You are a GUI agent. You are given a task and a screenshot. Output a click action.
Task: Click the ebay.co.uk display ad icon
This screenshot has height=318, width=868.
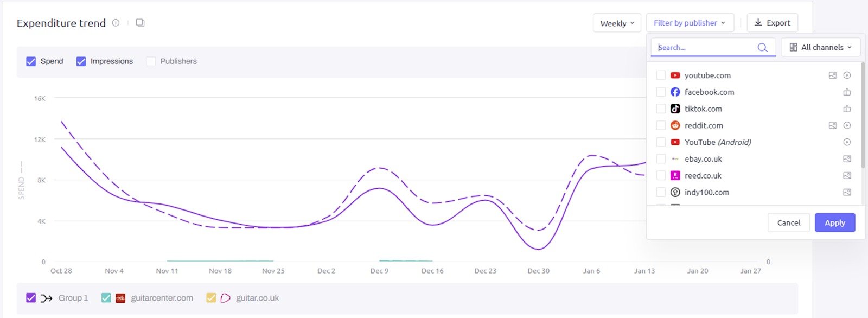[x=847, y=159]
